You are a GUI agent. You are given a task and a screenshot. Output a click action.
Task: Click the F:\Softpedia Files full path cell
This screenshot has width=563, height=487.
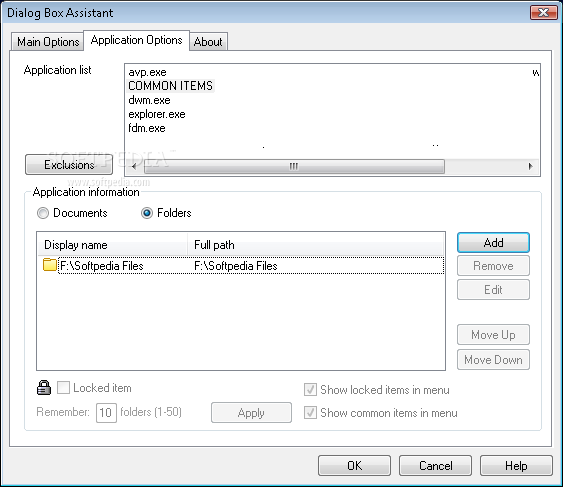coord(236,266)
